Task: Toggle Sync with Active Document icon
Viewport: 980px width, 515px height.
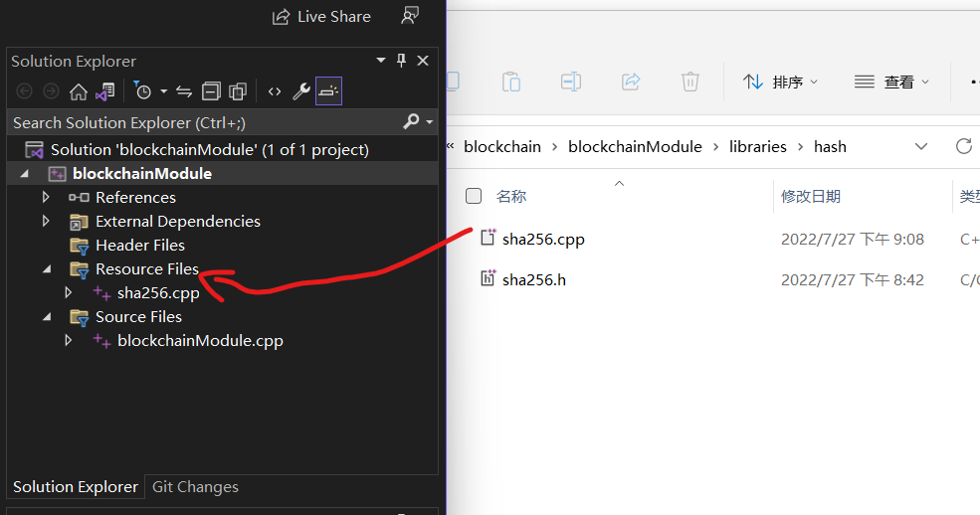Action: (x=184, y=91)
